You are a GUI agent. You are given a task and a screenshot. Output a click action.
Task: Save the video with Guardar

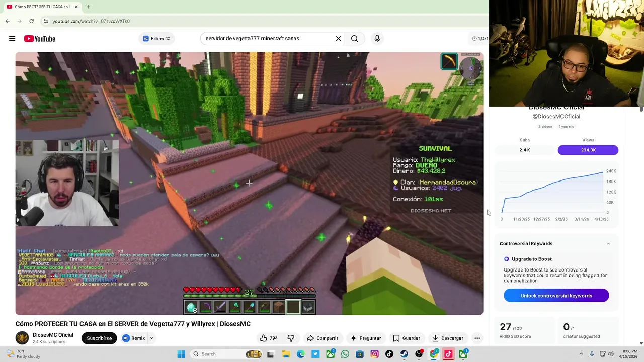coord(406,338)
